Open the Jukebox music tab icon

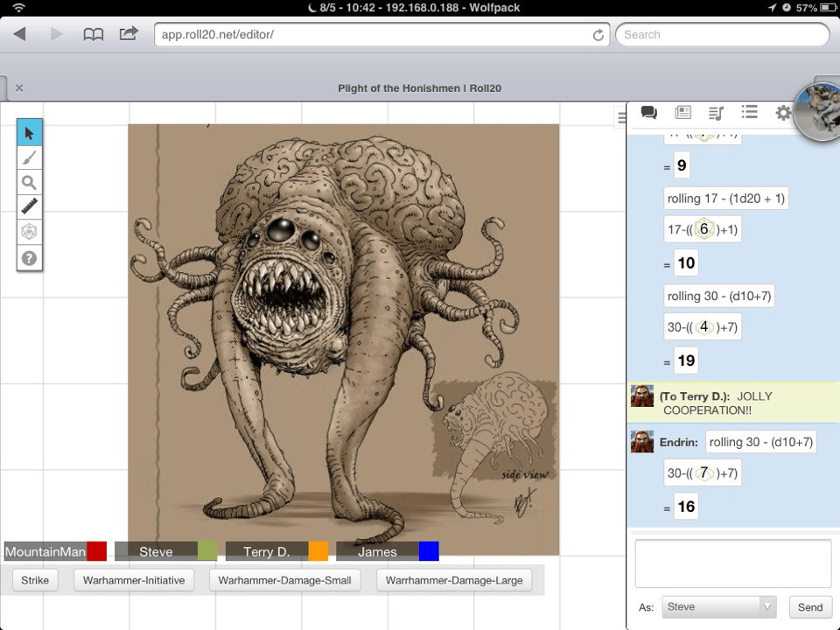coord(716,113)
